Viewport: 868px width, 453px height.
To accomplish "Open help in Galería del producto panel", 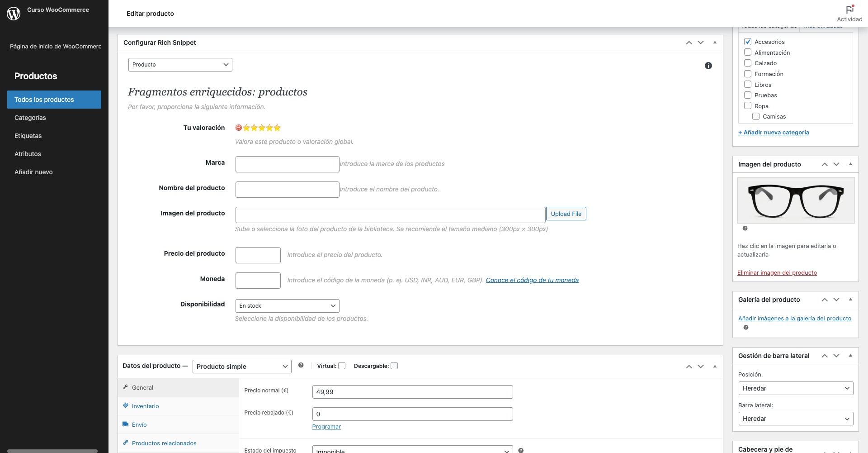I will coord(745,327).
